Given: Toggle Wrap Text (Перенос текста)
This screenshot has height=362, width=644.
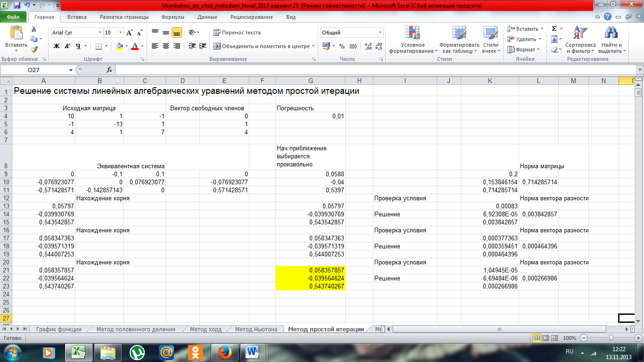Looking at the screenshot, I should coord(237,33).
